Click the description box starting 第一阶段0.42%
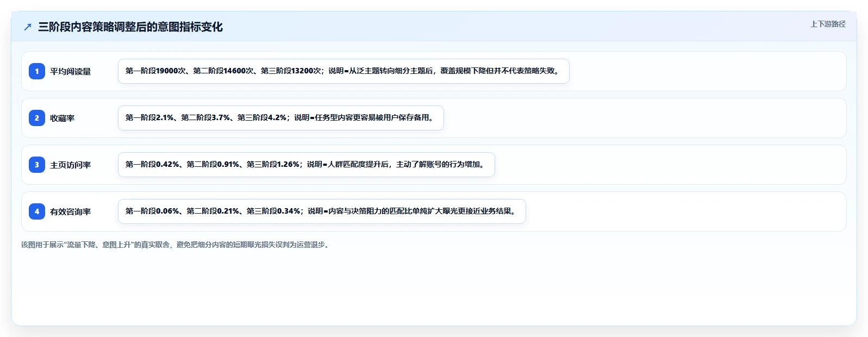The height and width of the screenshot is (337, 868). (x=307, y=165)
